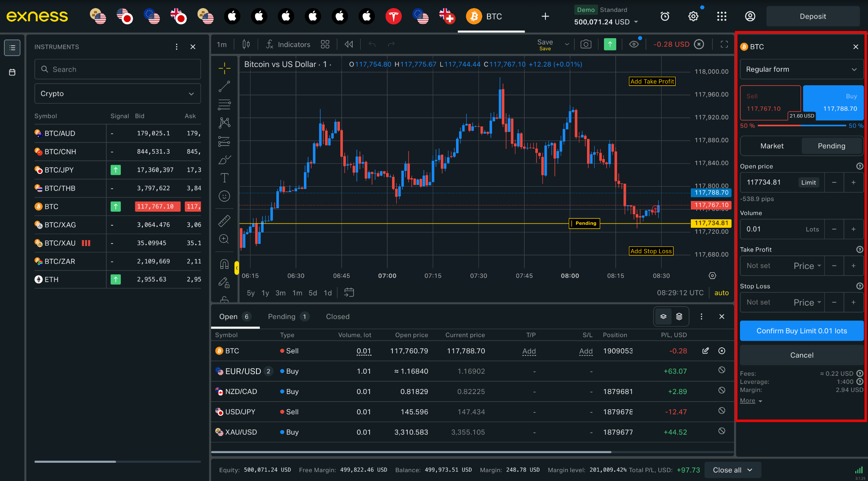Select the chart pattern tool
Viewport: 868px width, 481px height.
coord(224,123)
